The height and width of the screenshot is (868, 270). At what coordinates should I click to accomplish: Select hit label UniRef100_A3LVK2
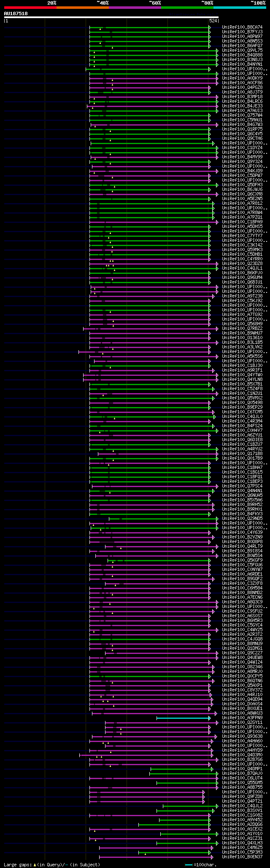click(242, 347)
